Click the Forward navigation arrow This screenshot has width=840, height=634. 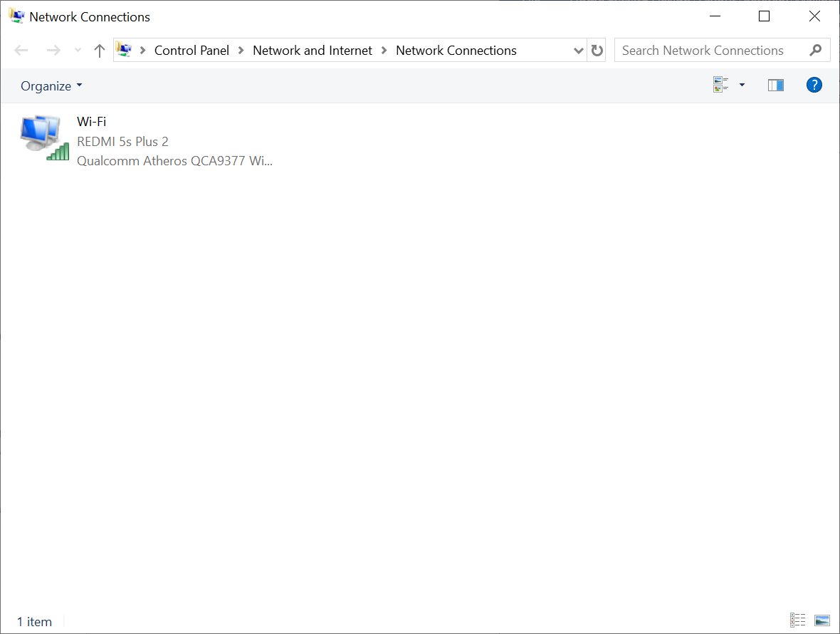(x=53, y=51)
